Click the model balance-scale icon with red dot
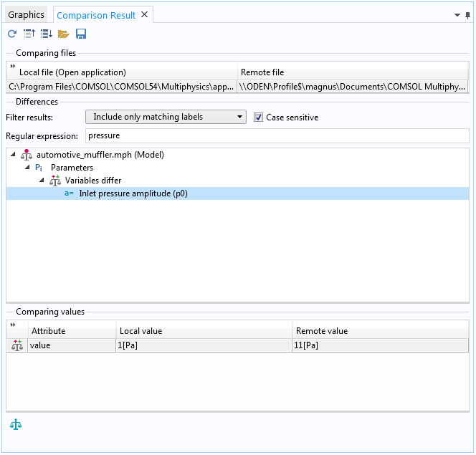Image resolution: width=476 pixels, height=455 pixels. click(27, 155)
